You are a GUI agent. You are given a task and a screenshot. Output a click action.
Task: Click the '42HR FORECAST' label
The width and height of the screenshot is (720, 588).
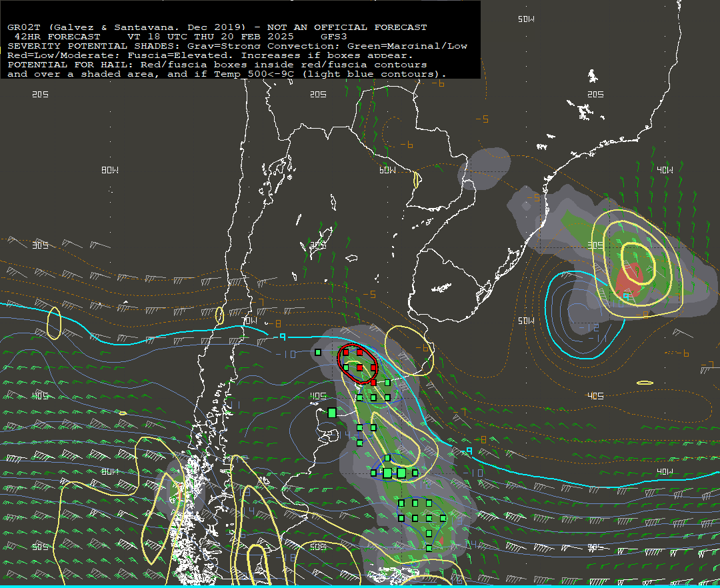[57, 37]
